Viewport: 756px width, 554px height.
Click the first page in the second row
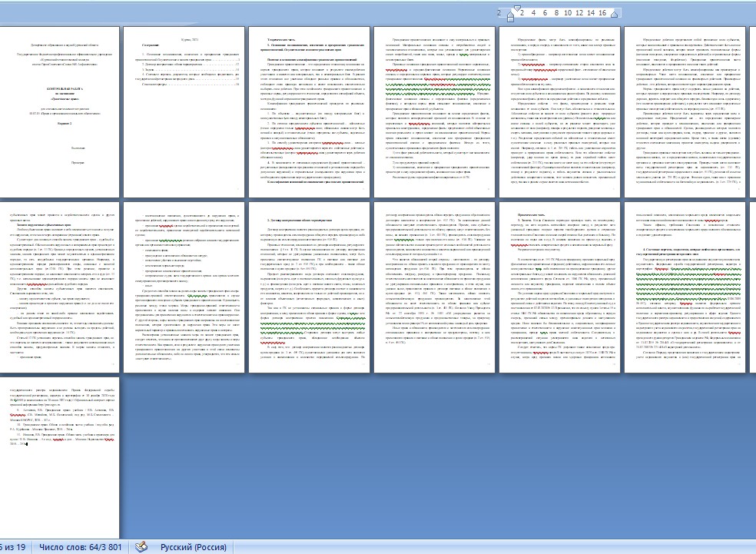(x=59, y=289)
